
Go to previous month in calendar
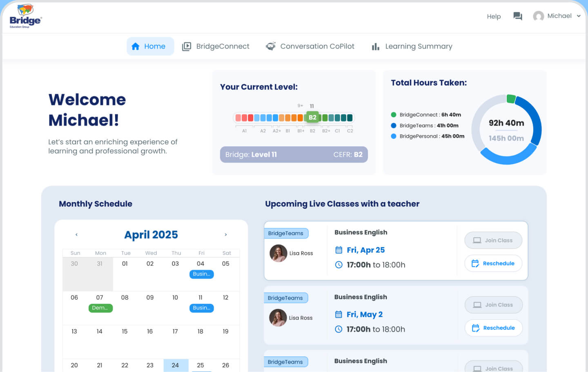[76, 234]
